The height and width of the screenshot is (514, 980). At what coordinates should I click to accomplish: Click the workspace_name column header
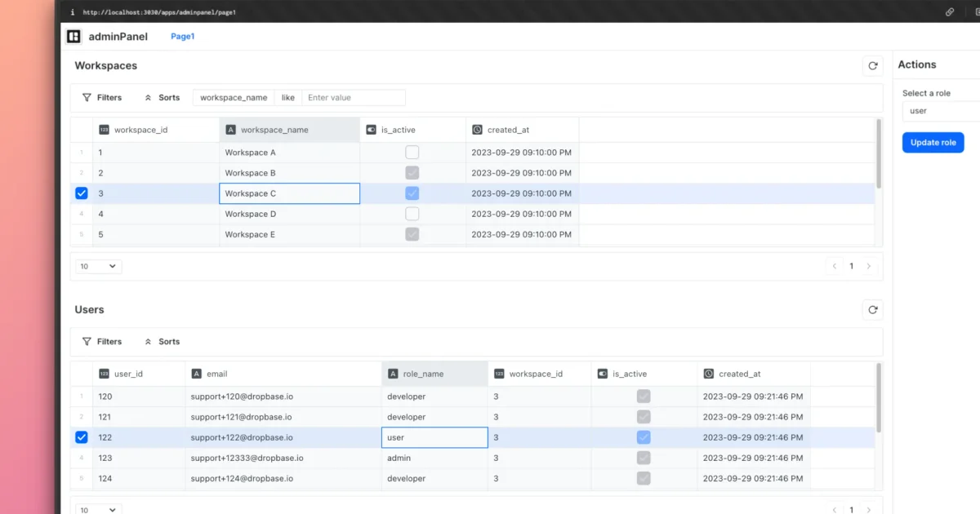[289, 130]
